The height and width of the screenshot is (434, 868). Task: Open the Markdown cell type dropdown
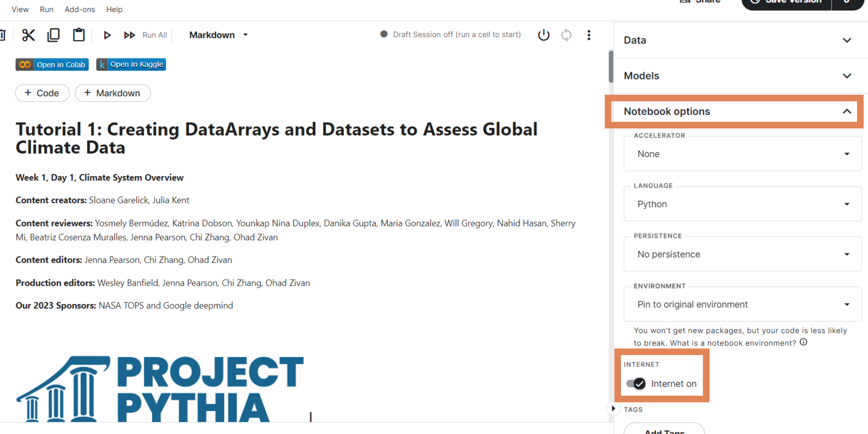(x=218, y=35)
